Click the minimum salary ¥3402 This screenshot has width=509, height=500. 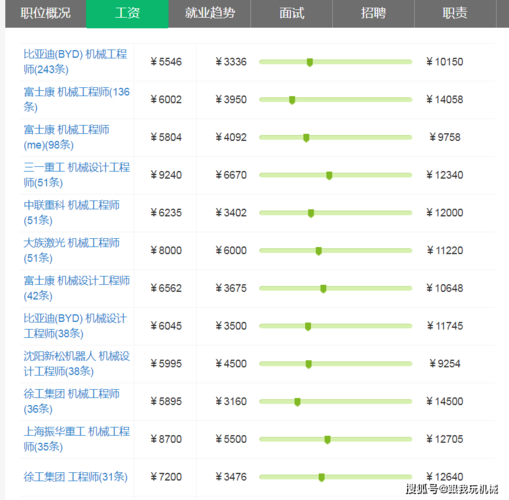231,212
